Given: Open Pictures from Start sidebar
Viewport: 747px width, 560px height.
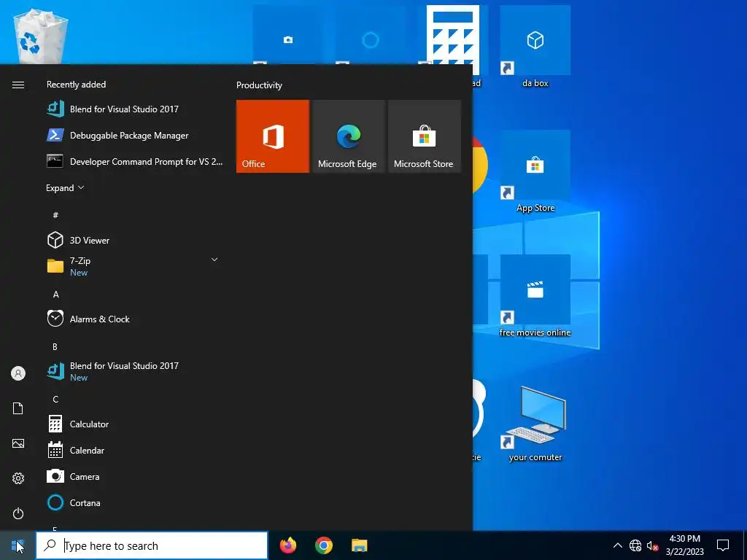Looking at the screenshot, I should 18,443.
